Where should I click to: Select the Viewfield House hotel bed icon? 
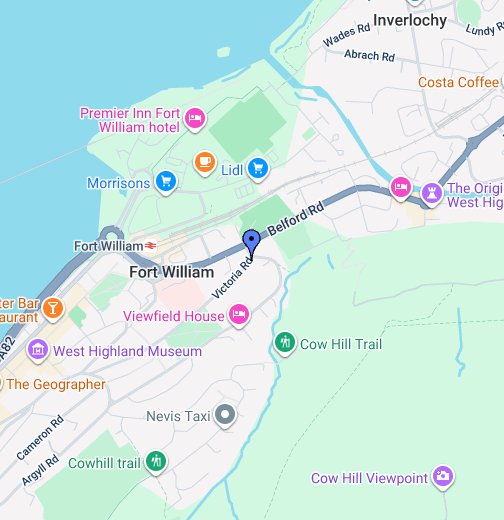[239, 315]
